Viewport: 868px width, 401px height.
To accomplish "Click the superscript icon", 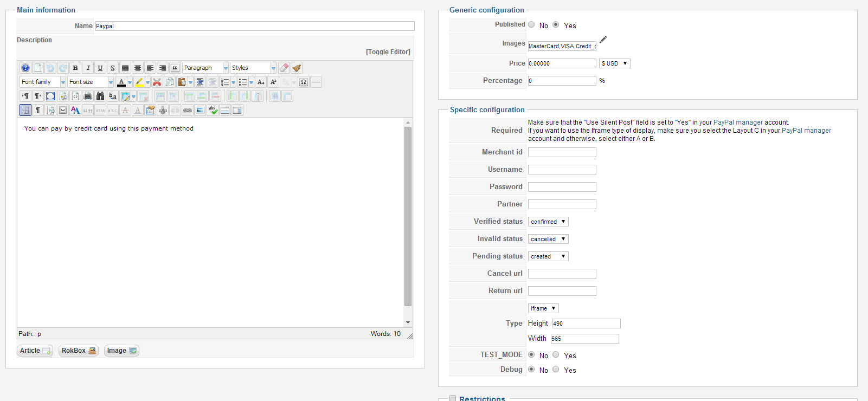I will click(x=273, y=82).
